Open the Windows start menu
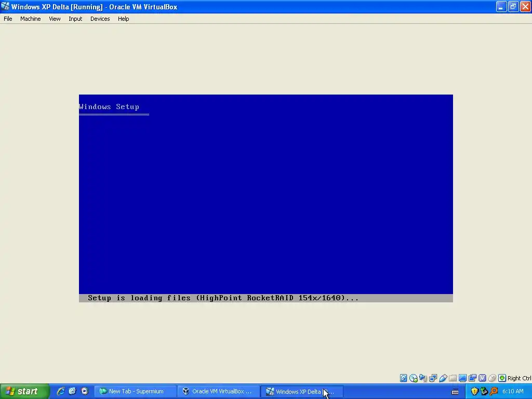The width and height of the screenshot is (532, 399). point(24,391)
